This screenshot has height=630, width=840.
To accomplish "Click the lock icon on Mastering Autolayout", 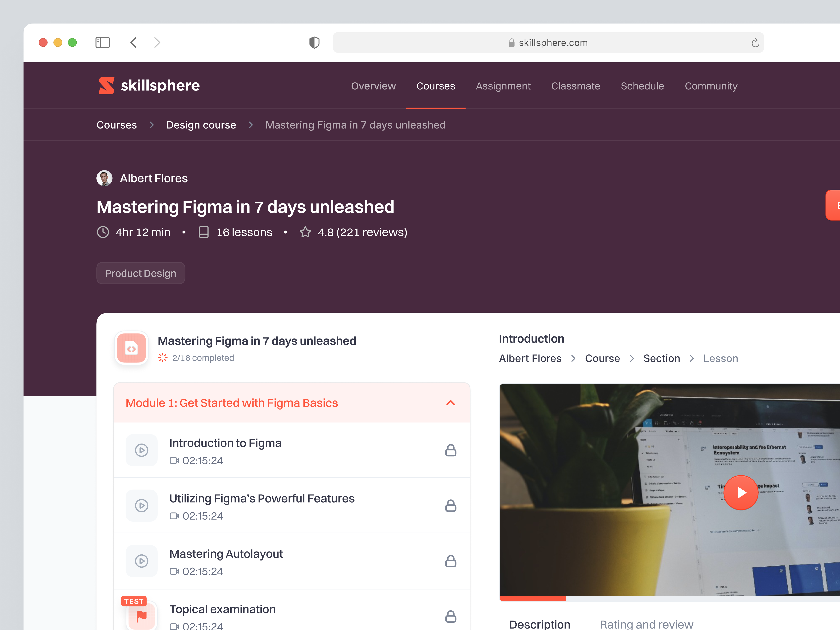I will (451, 561).
